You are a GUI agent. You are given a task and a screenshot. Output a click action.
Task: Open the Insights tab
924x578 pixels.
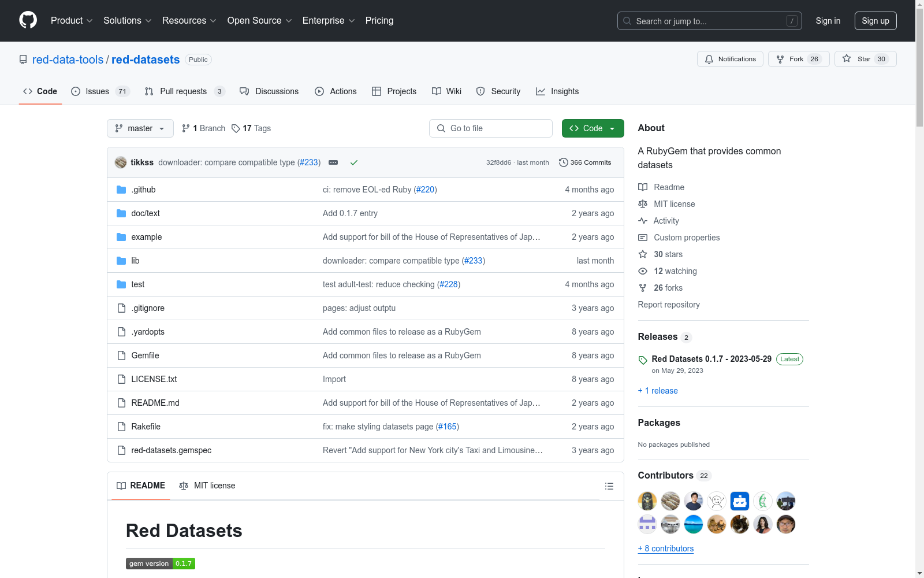[557, 91]
